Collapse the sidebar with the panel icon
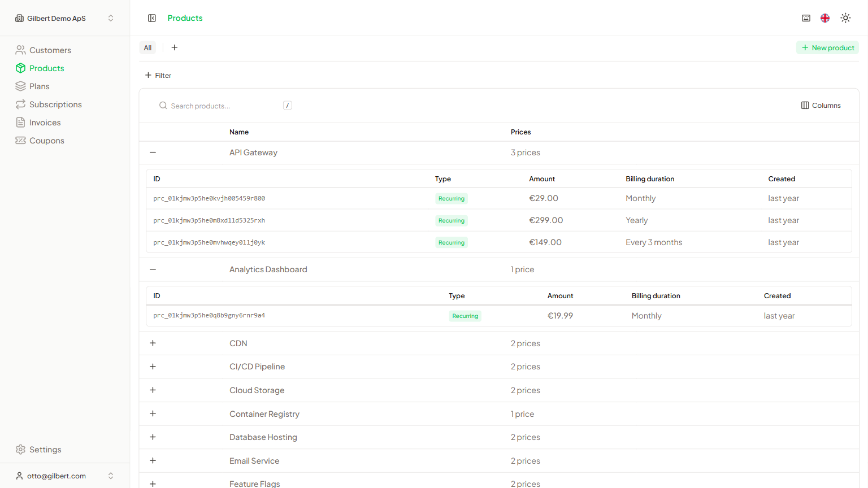This screenshot has height=488, width=868. click(152, 18)
